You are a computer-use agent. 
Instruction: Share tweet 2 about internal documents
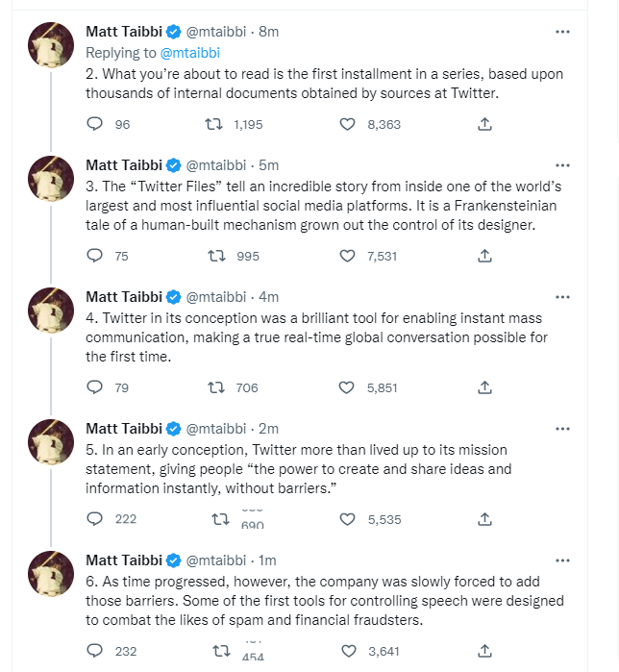click(484, 124)
